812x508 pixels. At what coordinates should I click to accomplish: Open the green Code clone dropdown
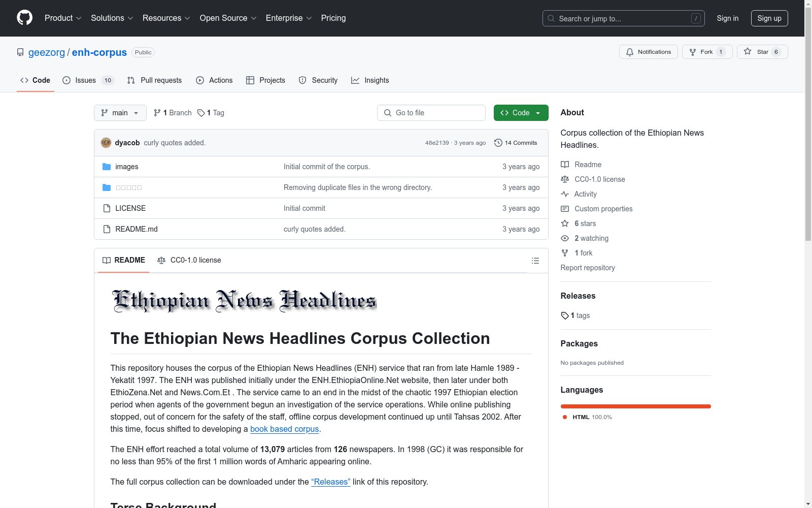[x=521, y=113]
